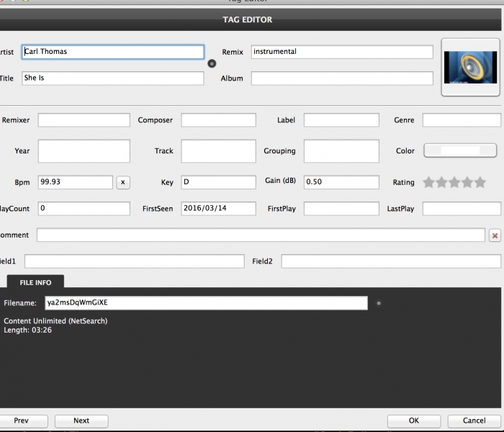This screenshot has height=432, width=504.
Task: Set rating to three stars
Action: click(x=455, y=183)
